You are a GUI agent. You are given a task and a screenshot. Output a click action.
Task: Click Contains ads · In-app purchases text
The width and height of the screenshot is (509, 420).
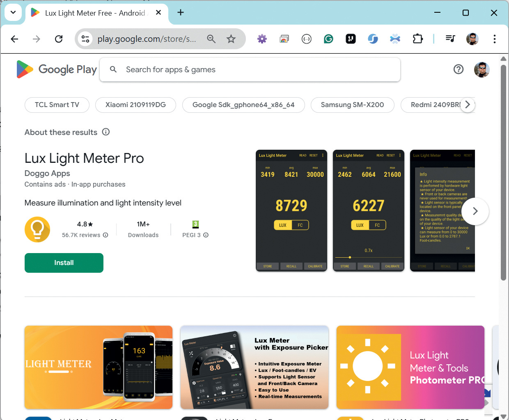75,184
